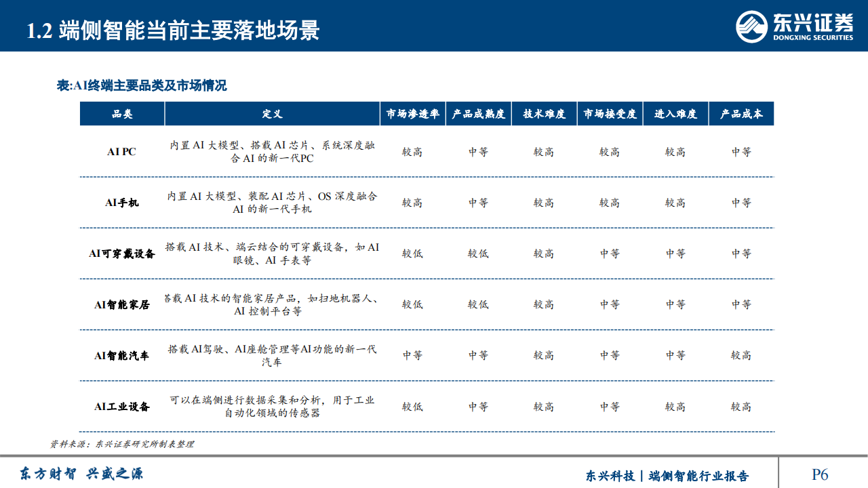Click AI智能汽车's 市场渗透率 value '中等'
Viewport: 868px width, 488px height.
coord(412,355)
